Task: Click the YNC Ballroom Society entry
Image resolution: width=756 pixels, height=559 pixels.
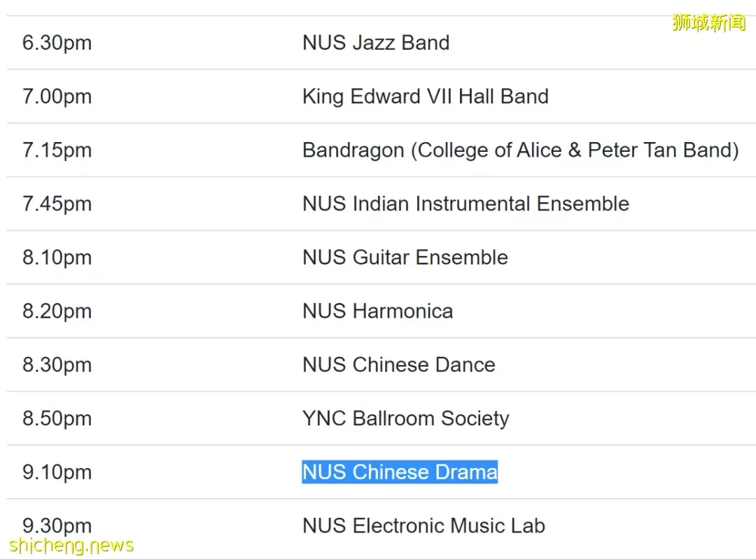Action: point(405,419)
